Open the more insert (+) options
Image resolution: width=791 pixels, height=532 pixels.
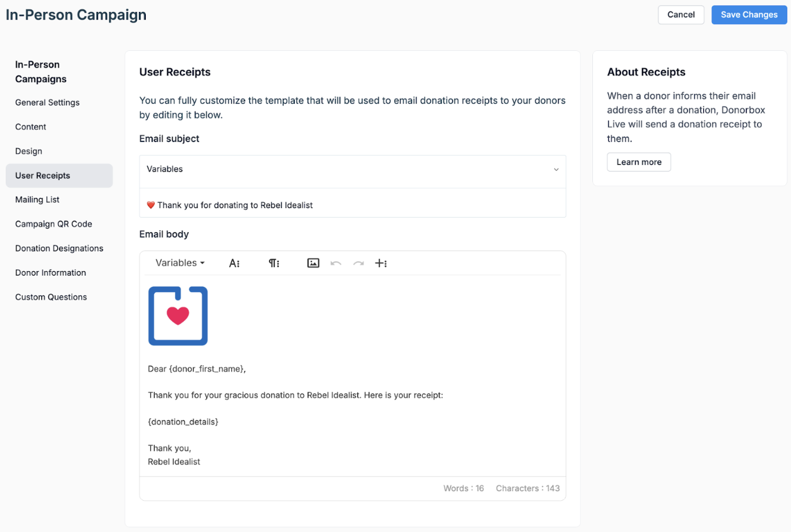[x=381, y=263]
